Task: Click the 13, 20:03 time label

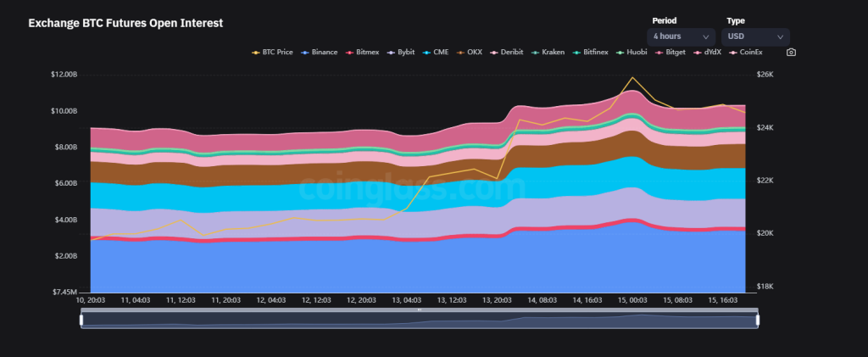Action: (x=497, y=300)
